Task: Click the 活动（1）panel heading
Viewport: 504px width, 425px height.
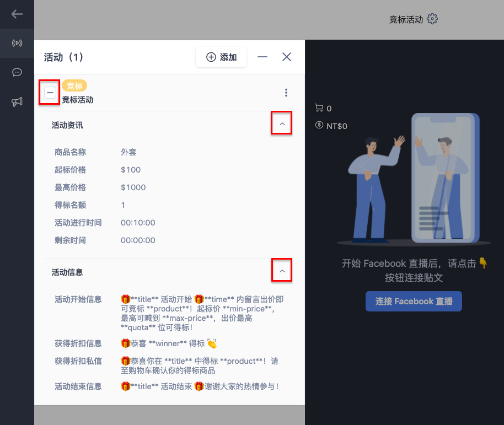Action: [63, 57]
